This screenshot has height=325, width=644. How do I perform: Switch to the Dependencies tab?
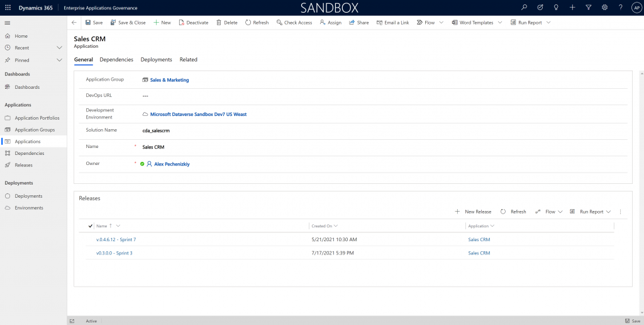coord(116,60)
